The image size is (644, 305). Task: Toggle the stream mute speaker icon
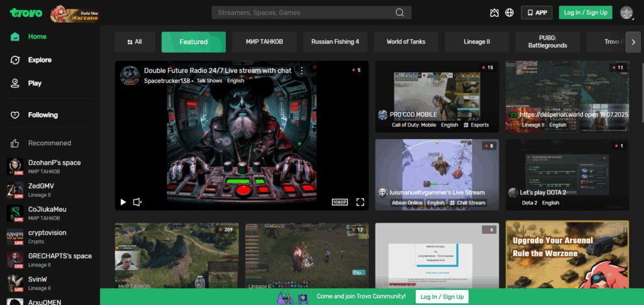[137, 202]
